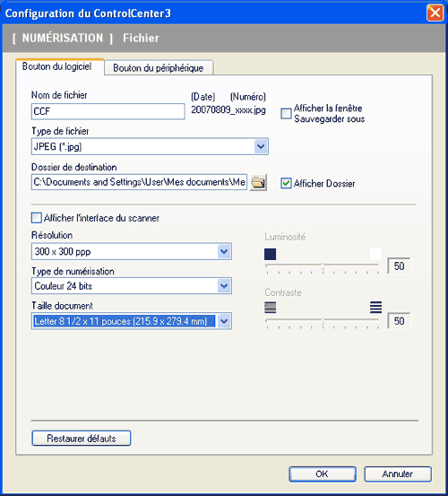Click the white square brightness icon
The width and height of the screenshot is (448, 496).
pos(375,254)
